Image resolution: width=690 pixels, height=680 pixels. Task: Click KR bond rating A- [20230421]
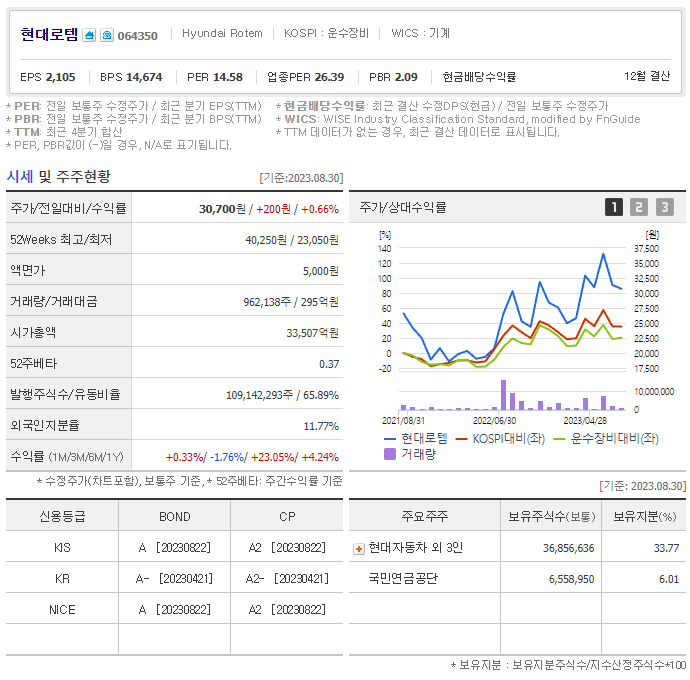point(174,579)
